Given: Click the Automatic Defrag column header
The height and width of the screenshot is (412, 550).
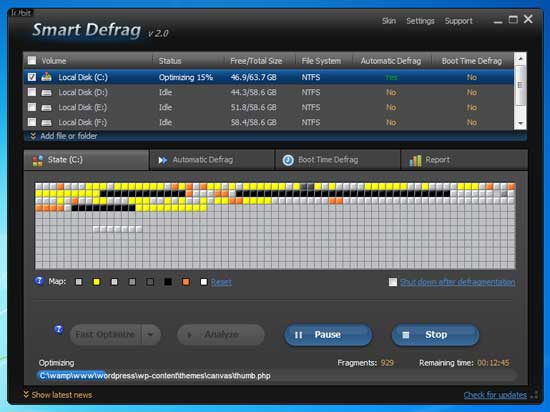Looking at the screenshot, I should click(391, 61).
